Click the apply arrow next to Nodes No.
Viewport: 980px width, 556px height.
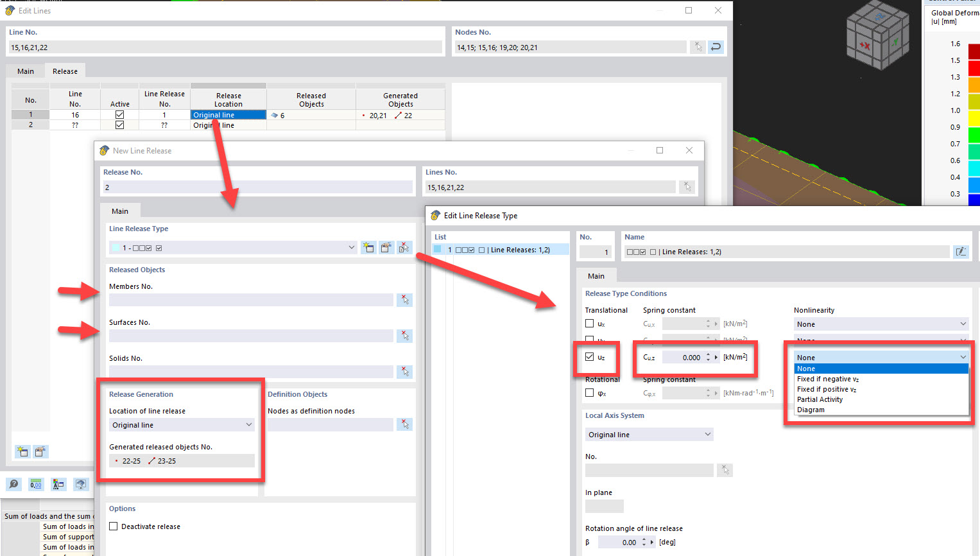(x=716, y=46)
